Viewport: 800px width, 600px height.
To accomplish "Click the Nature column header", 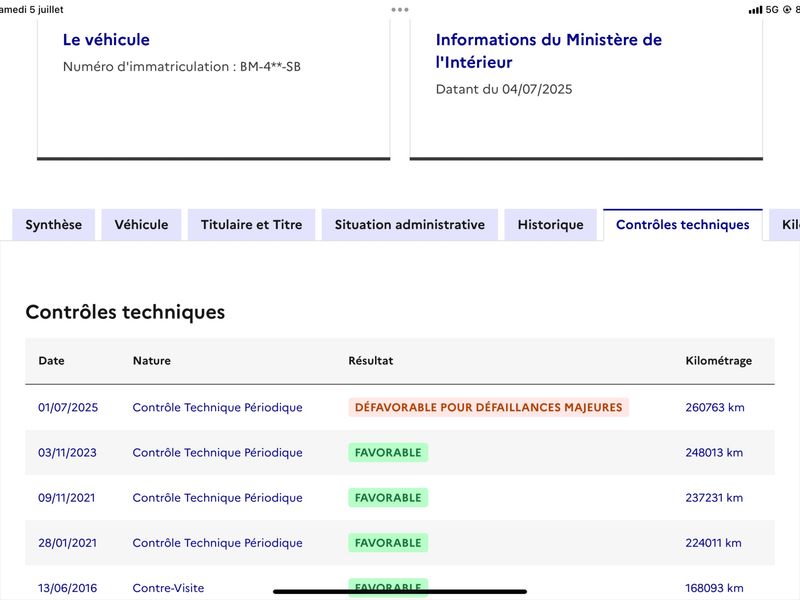I will (152, 361).
